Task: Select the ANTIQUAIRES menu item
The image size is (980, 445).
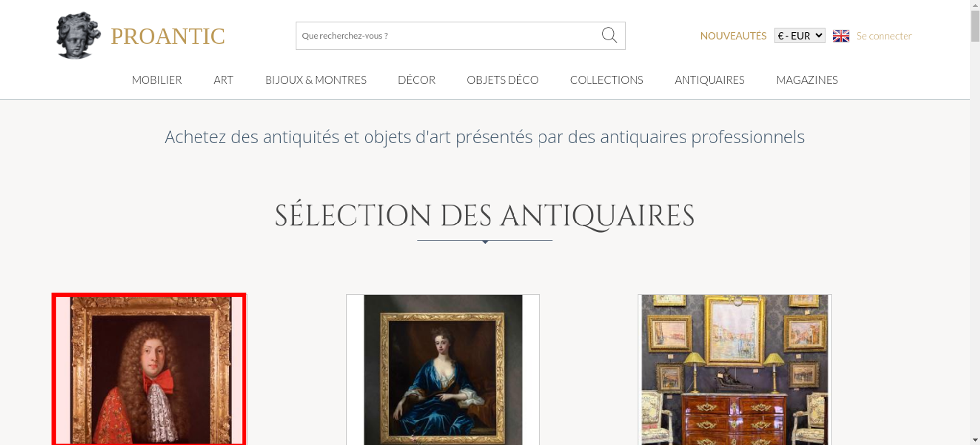Action: pyautogui.click(x=710, y=80)
